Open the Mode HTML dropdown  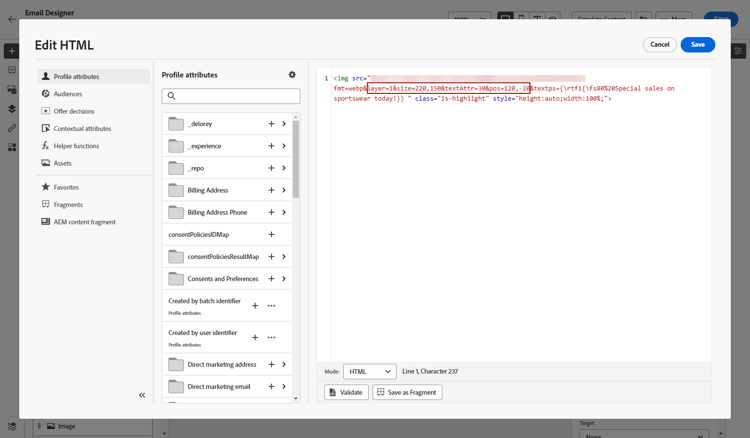370,372
